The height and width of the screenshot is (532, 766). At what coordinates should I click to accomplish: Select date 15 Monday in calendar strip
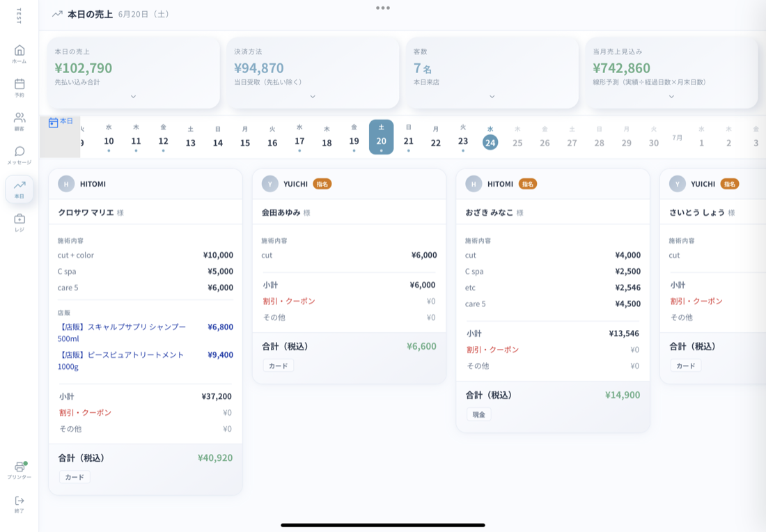[245, 137]
